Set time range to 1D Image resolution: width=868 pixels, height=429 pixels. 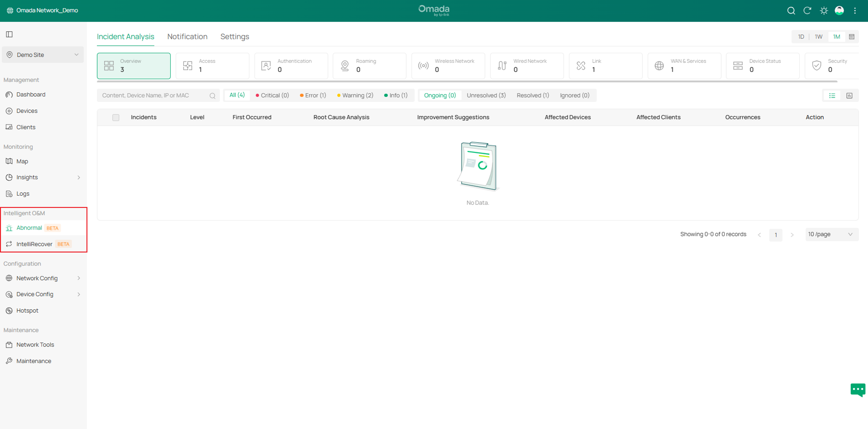point(801,37)
